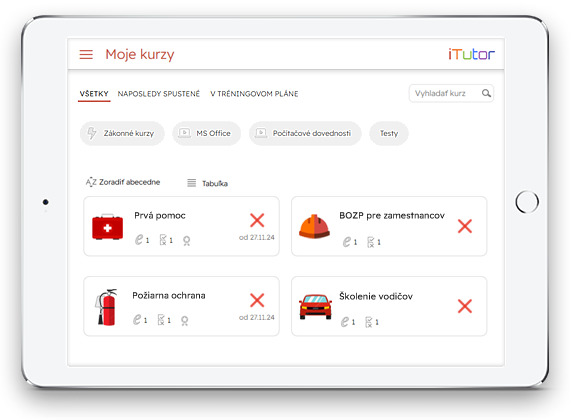Open BOZP pre zamestnancov course
Viewport: 570px width, 420px height.
tap(389, 226)
